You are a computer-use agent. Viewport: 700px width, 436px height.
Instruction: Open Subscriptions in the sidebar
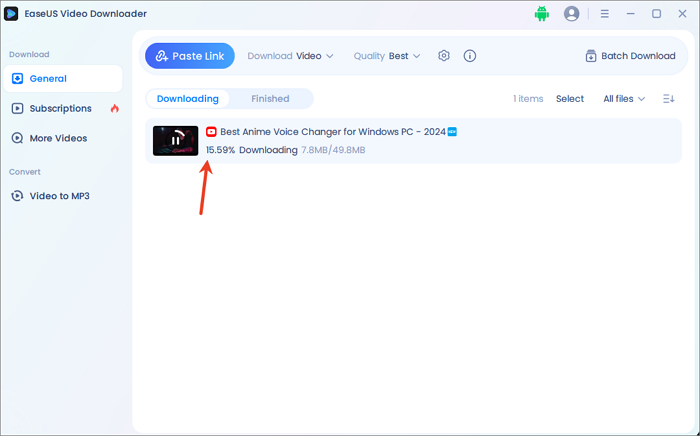coord(63,108)
